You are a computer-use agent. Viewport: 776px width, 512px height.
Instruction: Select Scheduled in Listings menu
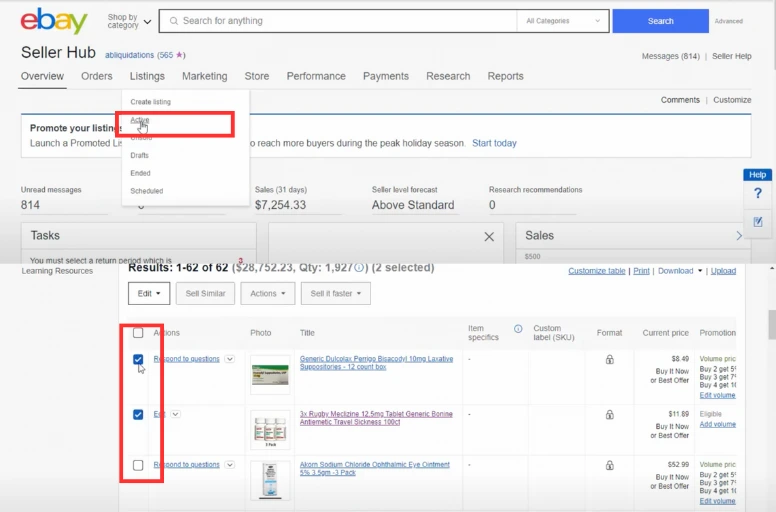pos(146,191)
